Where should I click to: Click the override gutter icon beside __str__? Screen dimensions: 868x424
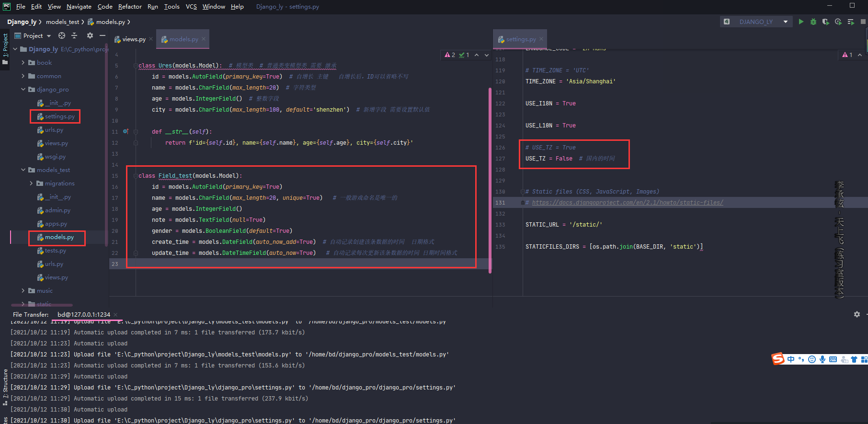click(x=126, y=131)
